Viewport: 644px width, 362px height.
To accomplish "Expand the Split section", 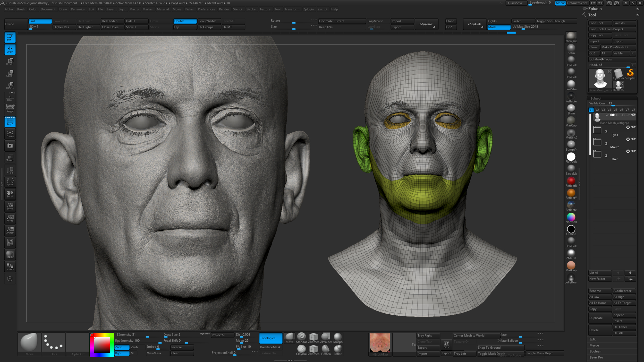I will pyautogui.click(x=593, y=339).
